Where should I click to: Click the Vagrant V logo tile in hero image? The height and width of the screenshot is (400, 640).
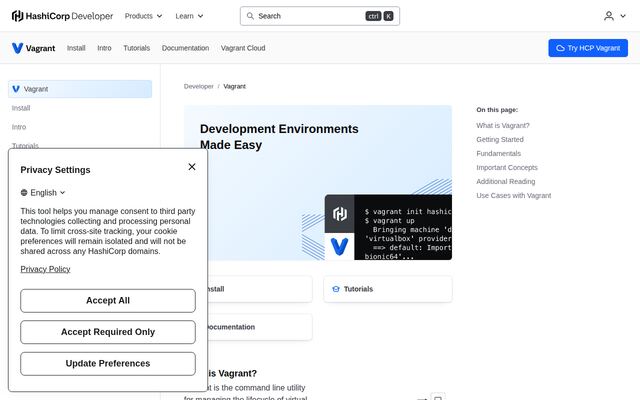pyautogui.click(x=339, y=247)
